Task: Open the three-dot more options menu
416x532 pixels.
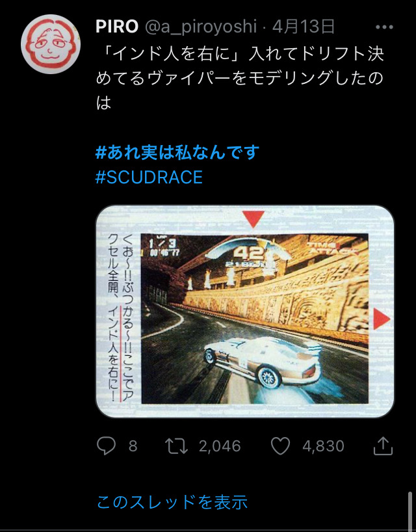Action: click(x=384, y=27)
